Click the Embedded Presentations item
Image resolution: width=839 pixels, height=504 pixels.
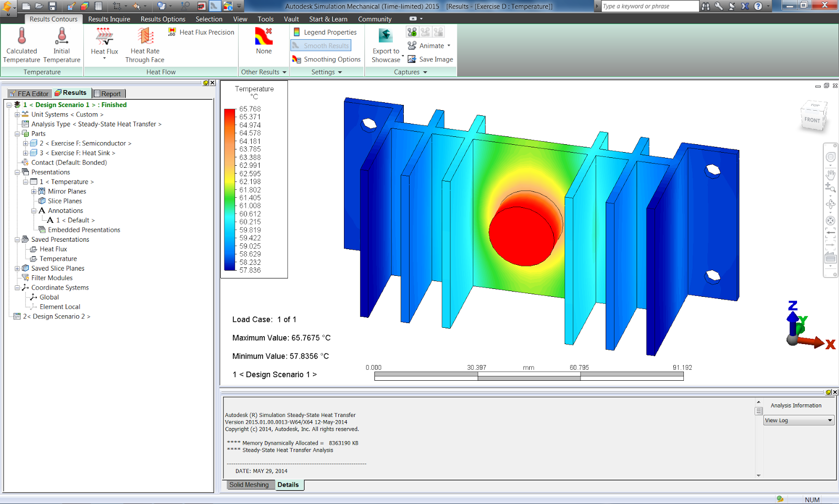(x=84, y=230)
